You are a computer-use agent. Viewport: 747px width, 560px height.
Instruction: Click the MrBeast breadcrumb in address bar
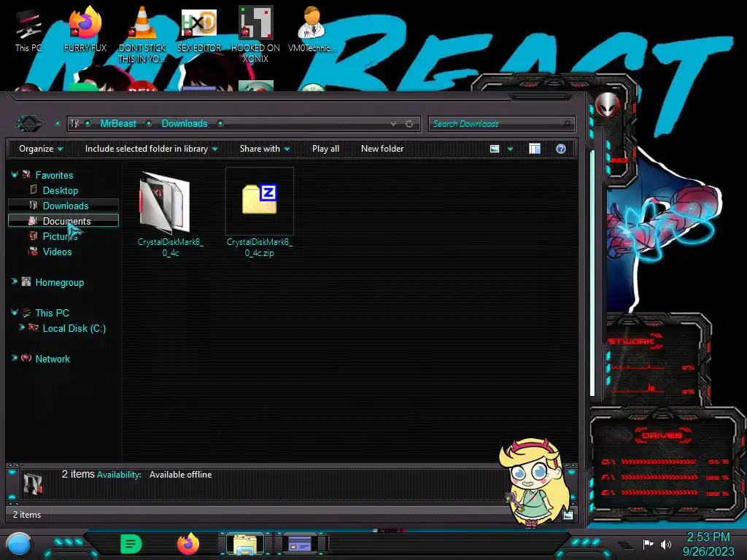118,124
